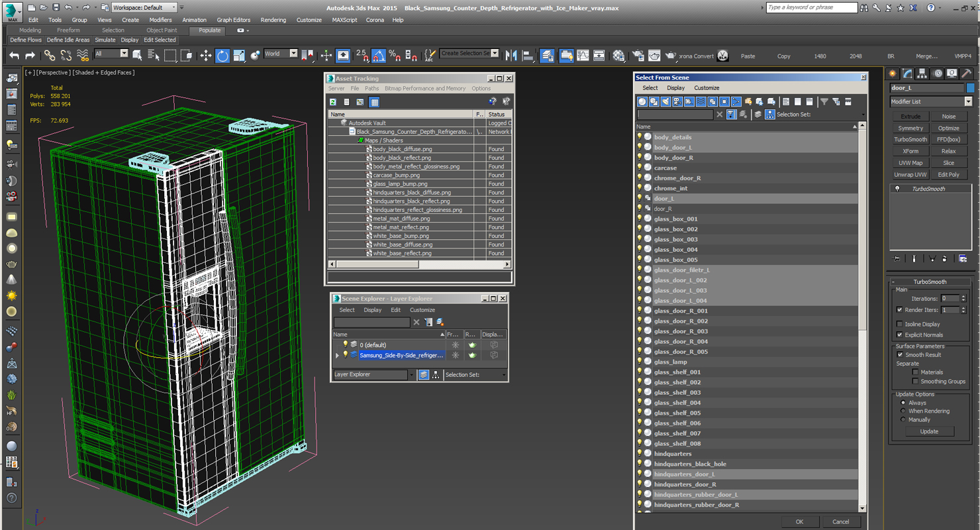This screenshot has width=980, height=530.
Task: Toggle Display as Hierarchy in Select From Scene
Action: click(x=770, y=115)
